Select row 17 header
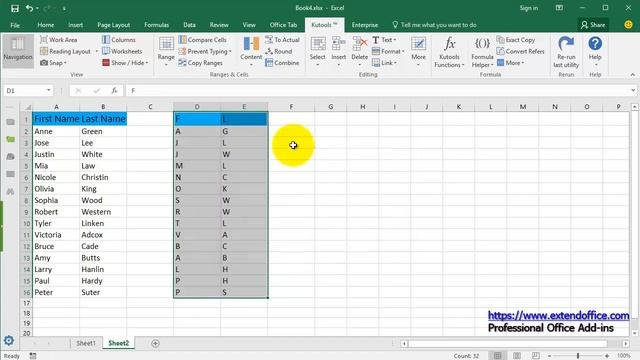 coord(27,303)
